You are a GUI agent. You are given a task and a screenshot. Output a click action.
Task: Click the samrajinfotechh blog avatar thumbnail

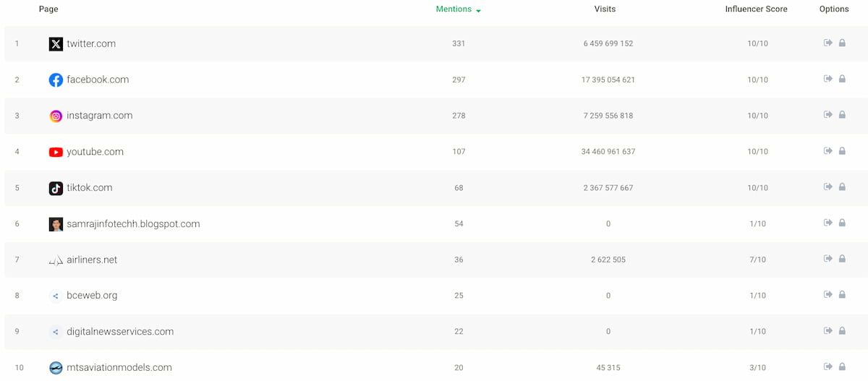[x=56, y=224]
